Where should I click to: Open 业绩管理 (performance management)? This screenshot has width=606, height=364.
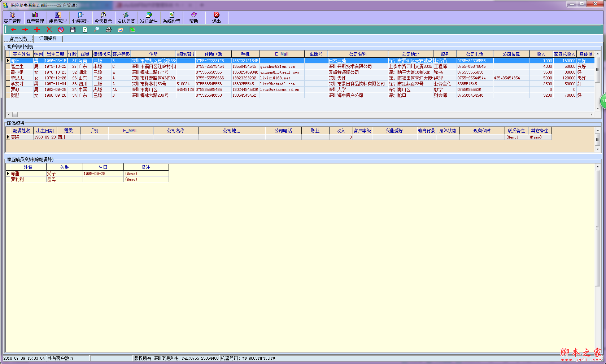[80, 18]
